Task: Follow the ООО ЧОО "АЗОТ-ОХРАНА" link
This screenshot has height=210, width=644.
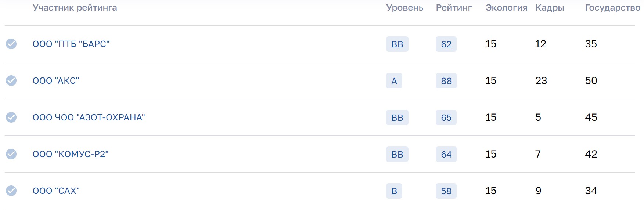Action: point(89,117)
